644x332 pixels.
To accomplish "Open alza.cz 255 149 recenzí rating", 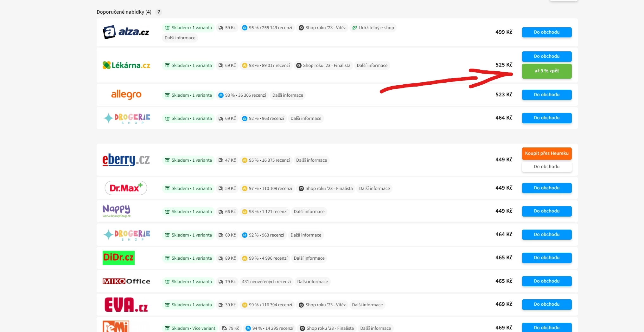I will coord(267,28).
